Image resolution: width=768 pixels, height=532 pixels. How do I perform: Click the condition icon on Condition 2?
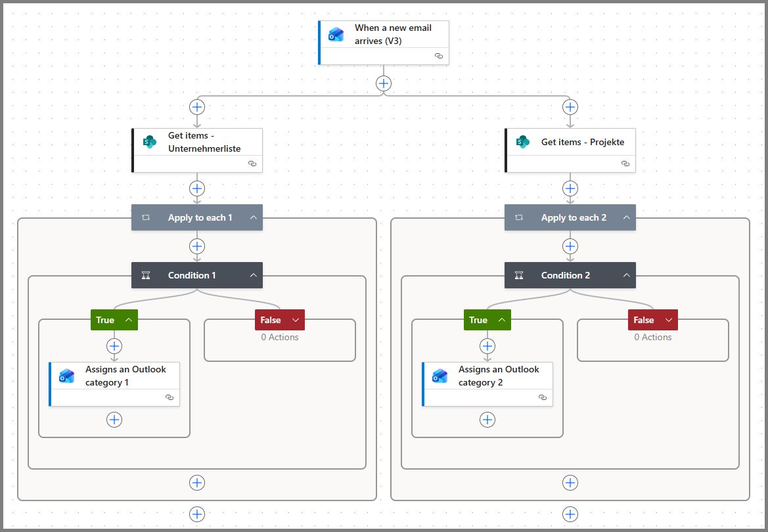(x=519, y=275)
